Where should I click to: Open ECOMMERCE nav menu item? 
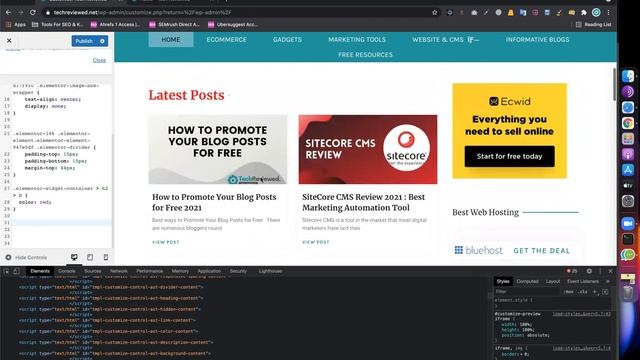tap(227, 40)
